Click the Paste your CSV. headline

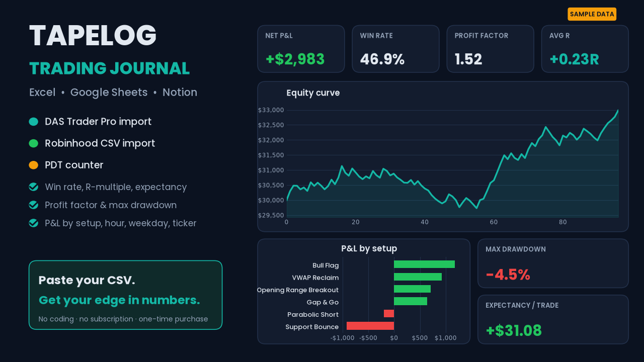[x=87, y=281]
